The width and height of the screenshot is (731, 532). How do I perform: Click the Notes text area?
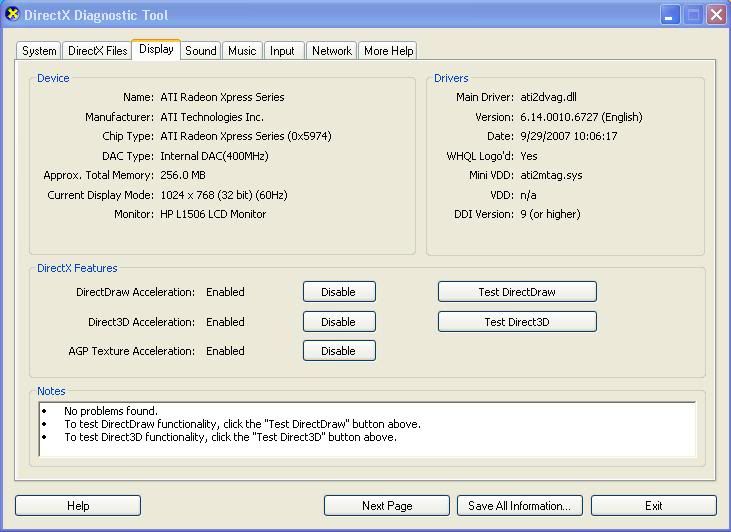click(367, 429)
